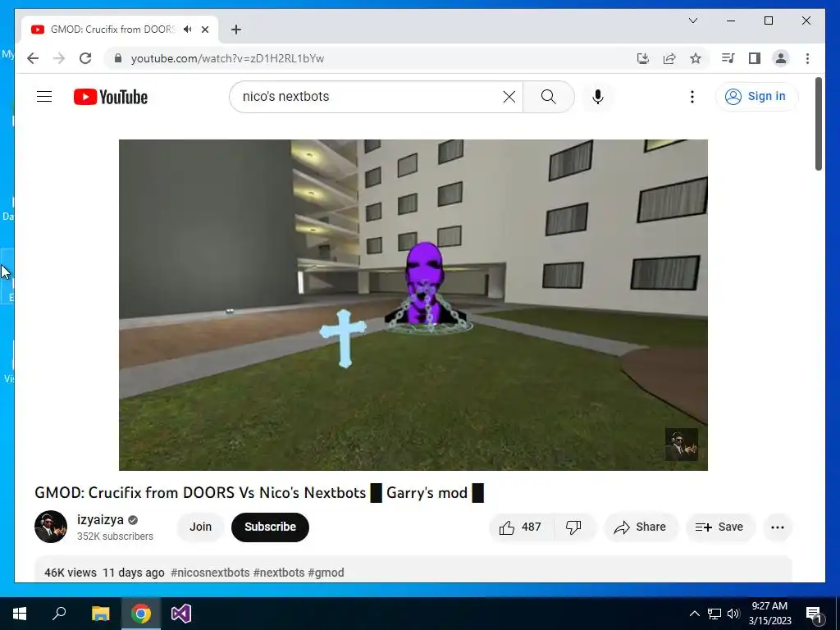Install app icon in address bar
The width and height of the screenshot is (840, 630).
click(643, 58)
